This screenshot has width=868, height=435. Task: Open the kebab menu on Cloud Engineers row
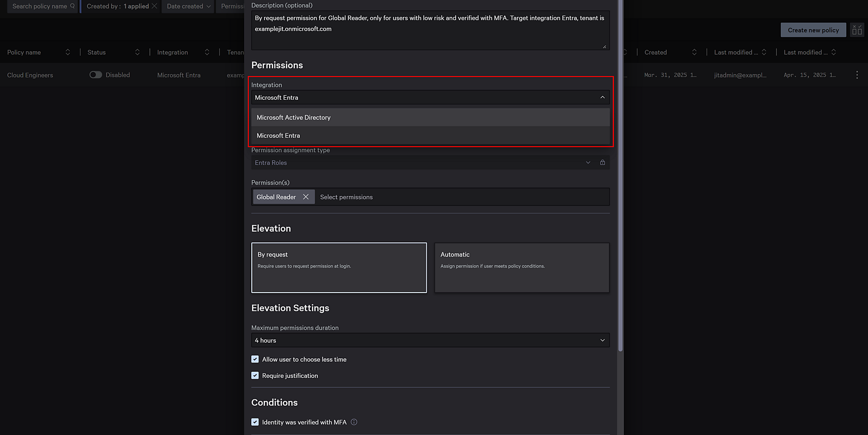[x=857, y=75]
